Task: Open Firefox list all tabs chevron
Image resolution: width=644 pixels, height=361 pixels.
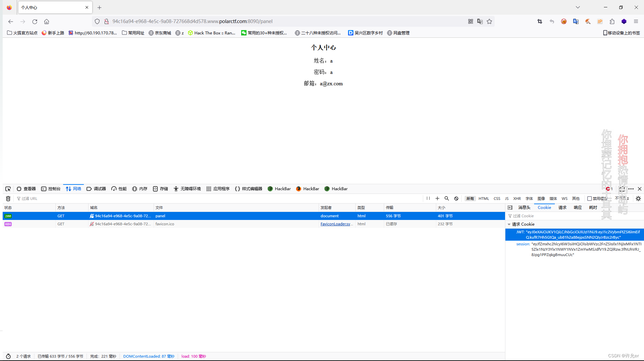Action: [578, 7]
